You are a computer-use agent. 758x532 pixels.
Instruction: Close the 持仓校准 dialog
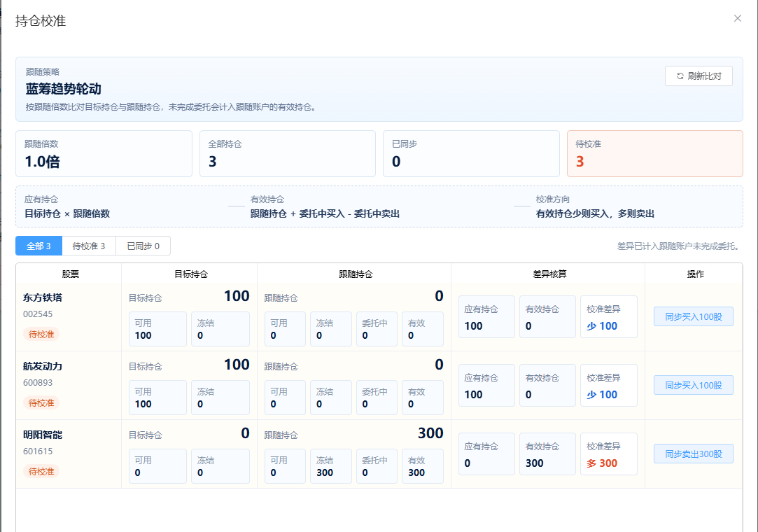(x=737, y=18)
